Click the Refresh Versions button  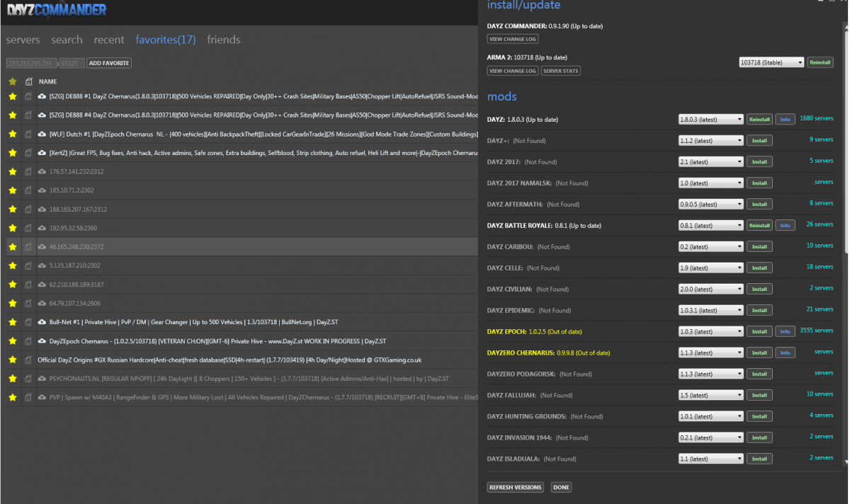pos(516,487)
